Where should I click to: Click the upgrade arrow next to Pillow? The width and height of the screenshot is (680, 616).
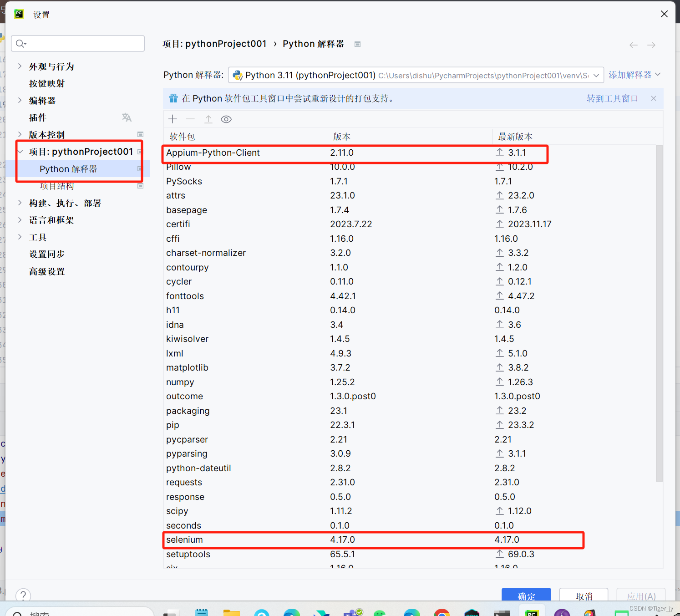coord(499,167)
